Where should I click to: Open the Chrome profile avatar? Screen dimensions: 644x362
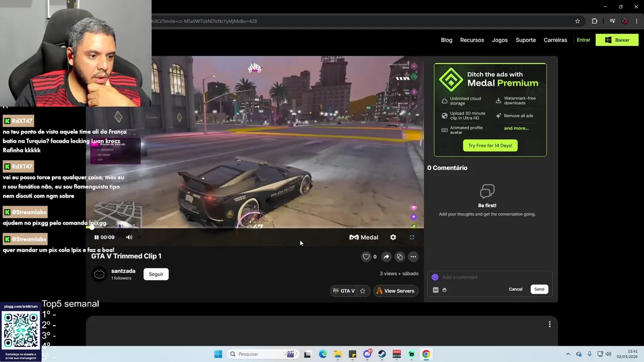[624, 21]
